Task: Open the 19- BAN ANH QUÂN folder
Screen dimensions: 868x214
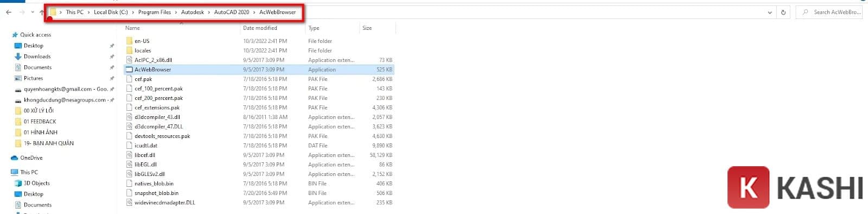Action: [48, 143]
